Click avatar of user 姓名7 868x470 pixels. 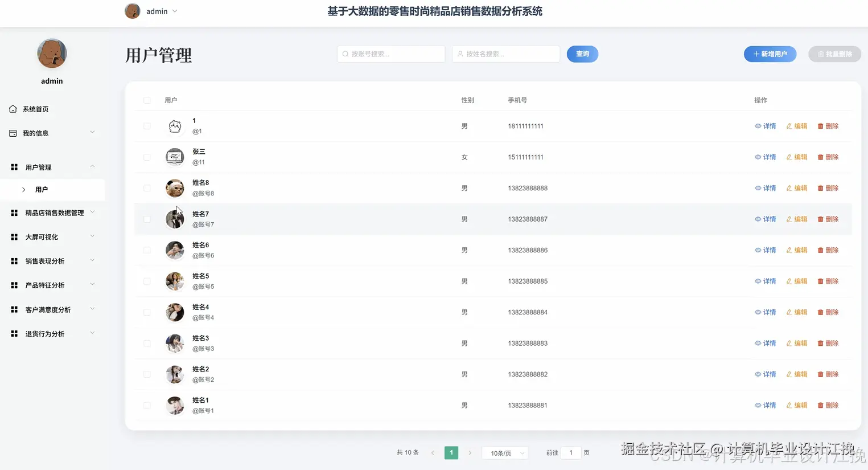click(x=175, y=219)
